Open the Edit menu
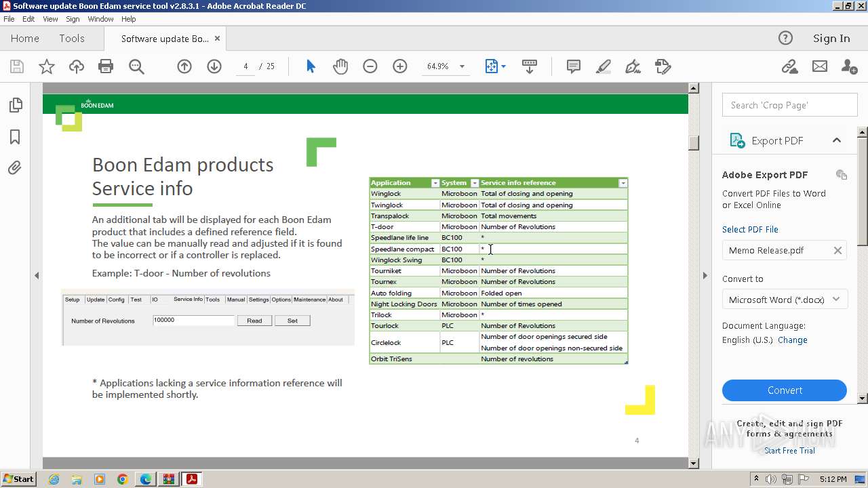The width and height of the screenshot is (868, 488). (28, 19)
